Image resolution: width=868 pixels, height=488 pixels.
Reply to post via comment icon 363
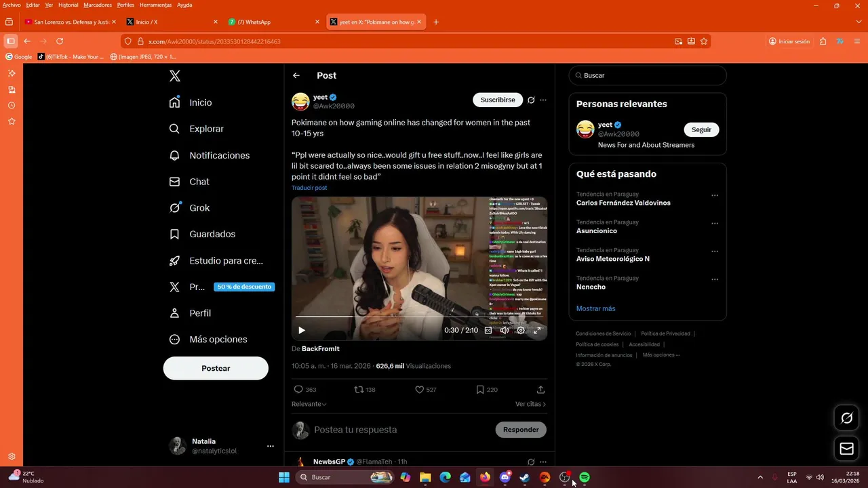(304, 390)
